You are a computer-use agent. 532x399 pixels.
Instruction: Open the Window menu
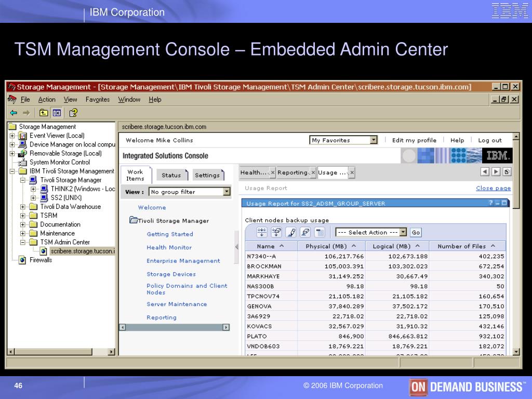point(129,99)
